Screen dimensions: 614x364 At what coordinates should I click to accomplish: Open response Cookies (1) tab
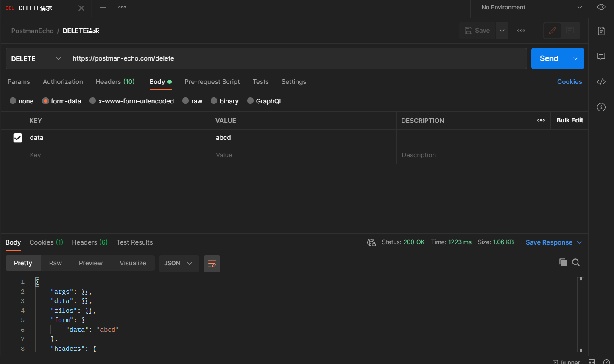[46, 242]
